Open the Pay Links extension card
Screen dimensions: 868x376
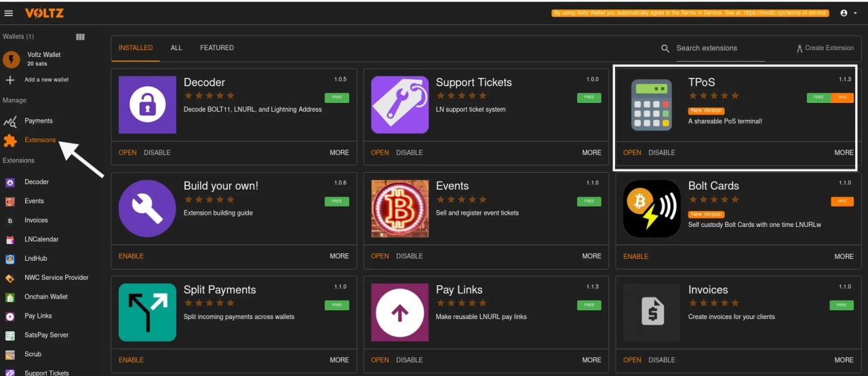[380, 360]
